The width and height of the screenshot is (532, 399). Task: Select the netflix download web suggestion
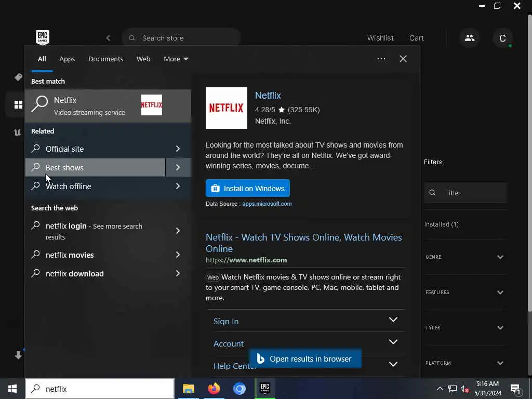[96, 273]
